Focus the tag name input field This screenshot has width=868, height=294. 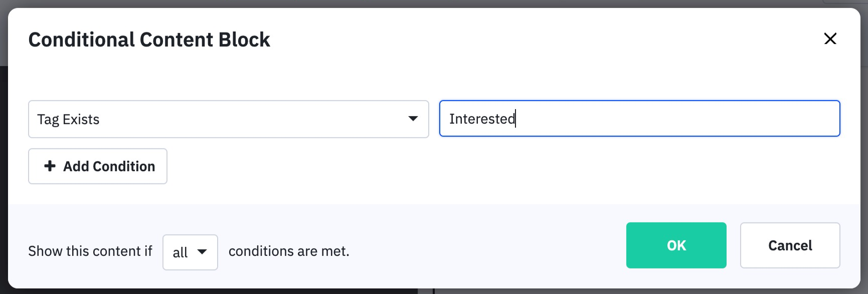pos(639,119)
